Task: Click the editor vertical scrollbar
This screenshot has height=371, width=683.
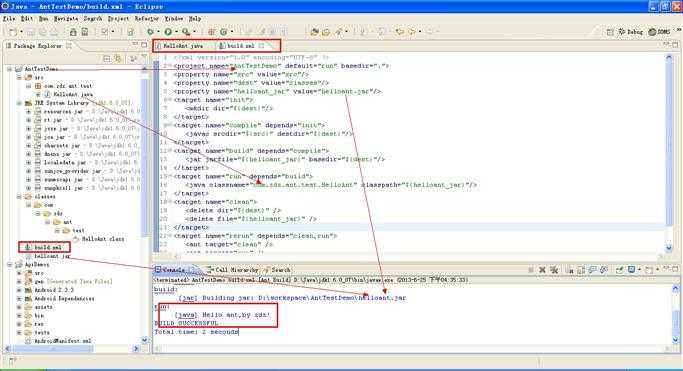Action: click(669, 153)
